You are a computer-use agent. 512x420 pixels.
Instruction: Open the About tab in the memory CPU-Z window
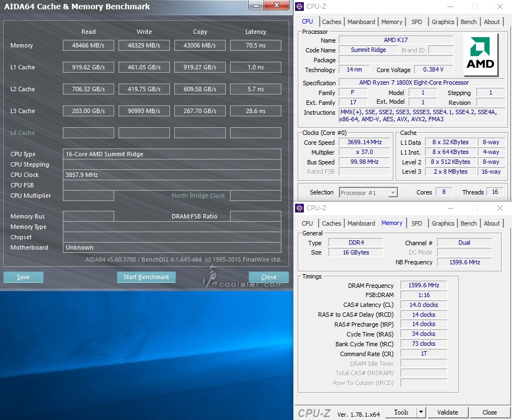tap(492, 223)
